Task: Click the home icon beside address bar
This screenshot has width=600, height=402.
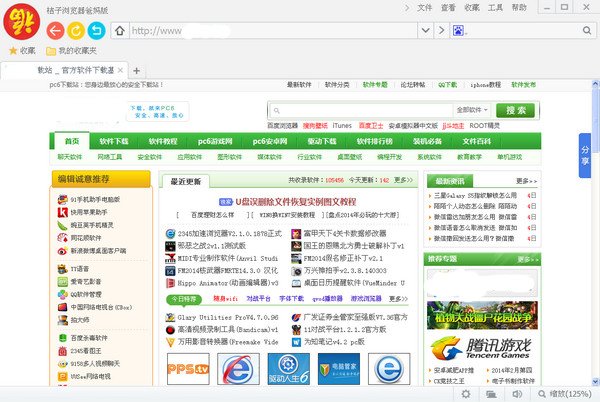Action: (120, 31)
